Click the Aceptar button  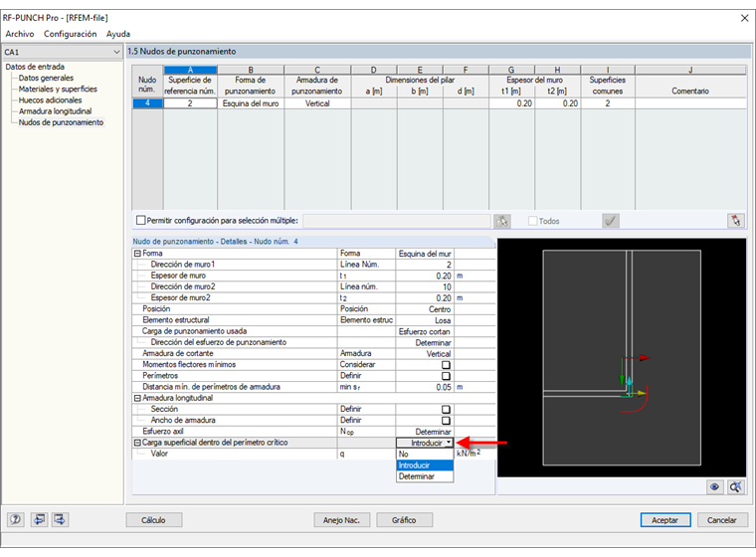pos(664,520)
